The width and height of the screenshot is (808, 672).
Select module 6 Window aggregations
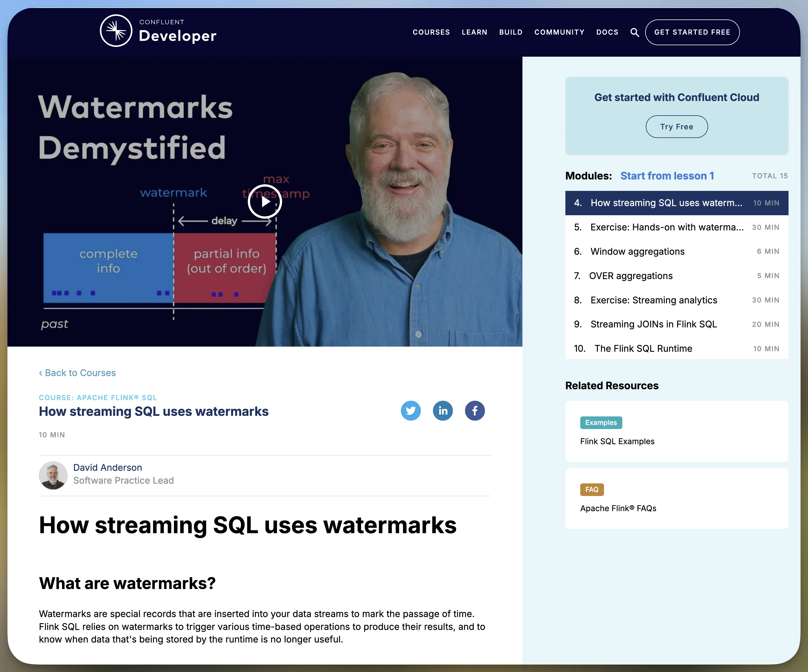click(x=637, y=251)
